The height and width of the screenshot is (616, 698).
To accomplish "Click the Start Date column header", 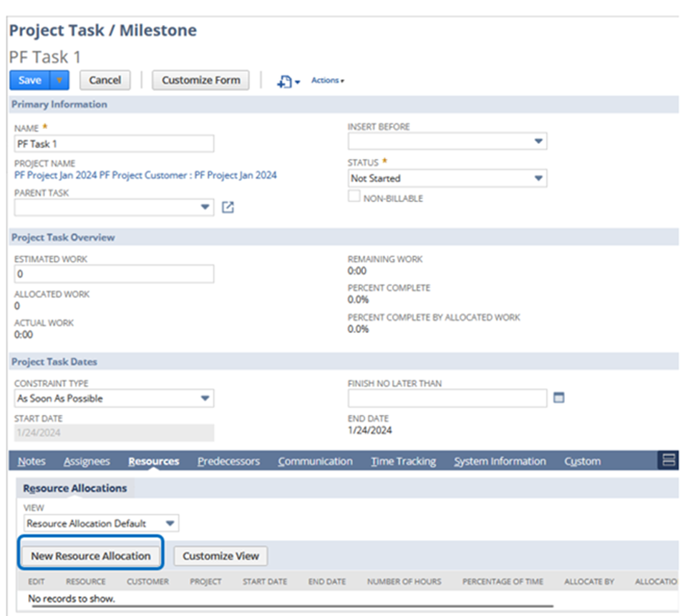I will (265, 582).
